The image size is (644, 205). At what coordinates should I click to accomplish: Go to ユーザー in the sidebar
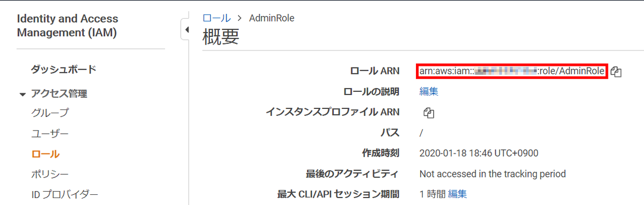[x=50, y=133]
